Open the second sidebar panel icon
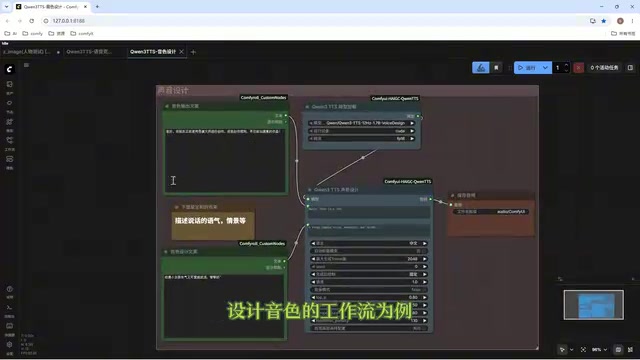 point(9,103)
